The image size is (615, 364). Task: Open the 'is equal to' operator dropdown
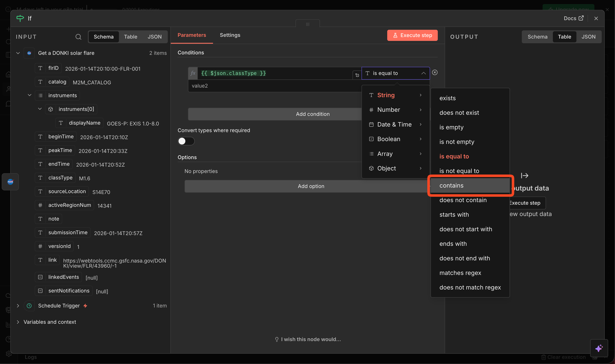[x=395, y=73]
